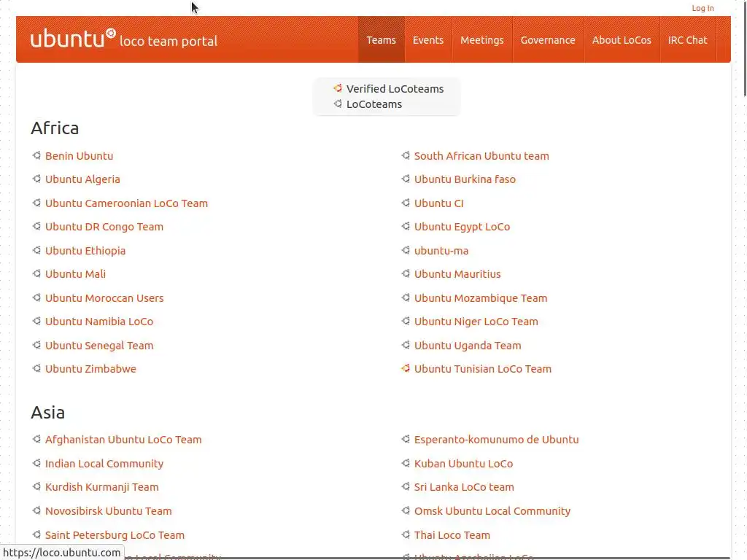Click the icon beside Omsk Ubuntu Local Community
This screenshot has height=560, width=747.
click(406, 510)
